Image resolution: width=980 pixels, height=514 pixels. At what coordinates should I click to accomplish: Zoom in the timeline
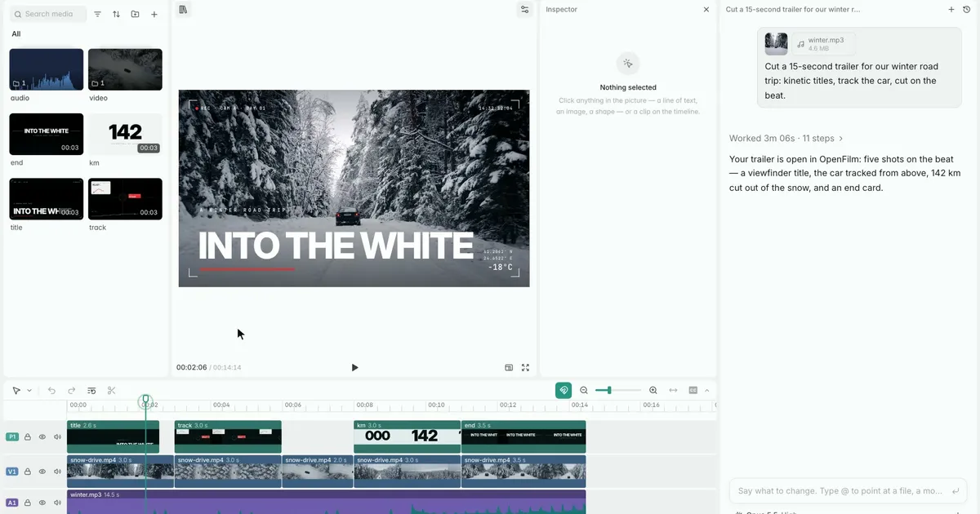point(653,391)
